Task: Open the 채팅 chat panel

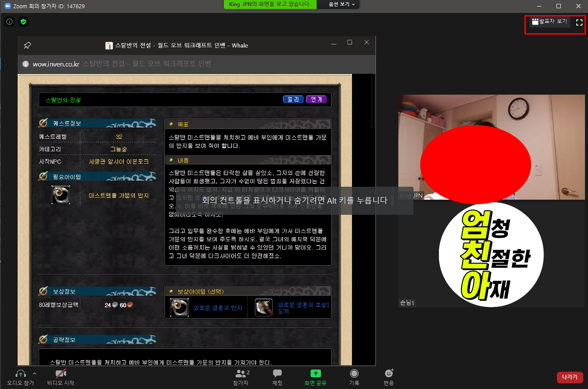Action: [x=277, y=377]
